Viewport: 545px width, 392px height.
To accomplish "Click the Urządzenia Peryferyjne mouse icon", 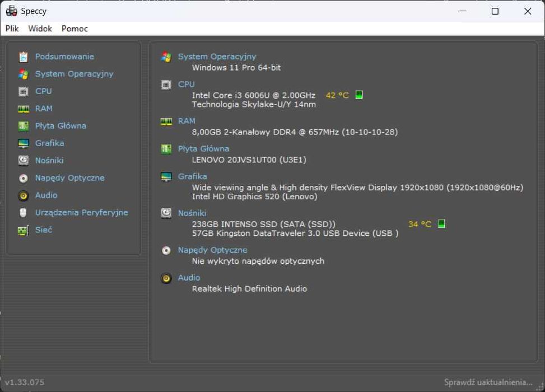I will (x=24, y=213).
